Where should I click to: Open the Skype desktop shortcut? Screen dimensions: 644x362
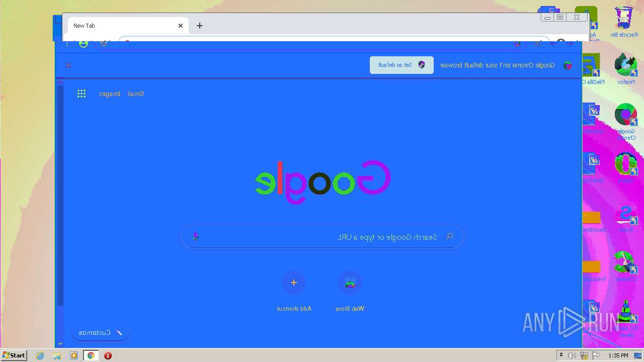pos(625,217)
